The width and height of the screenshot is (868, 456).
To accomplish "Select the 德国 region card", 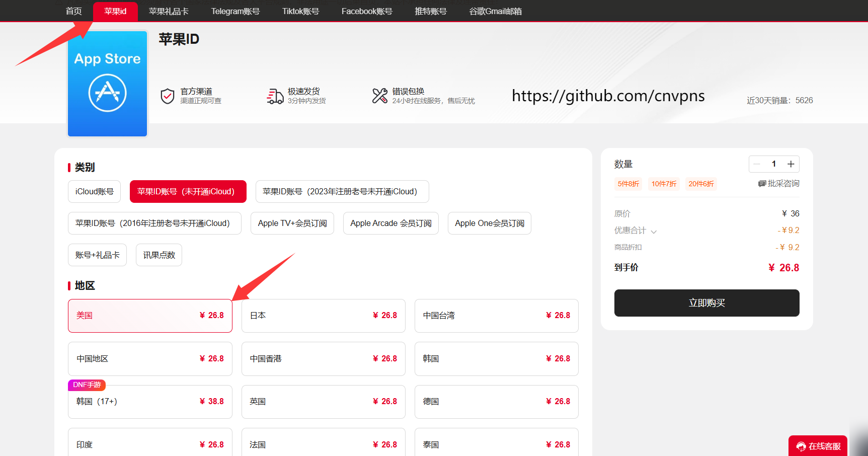I will click(497, 402).
